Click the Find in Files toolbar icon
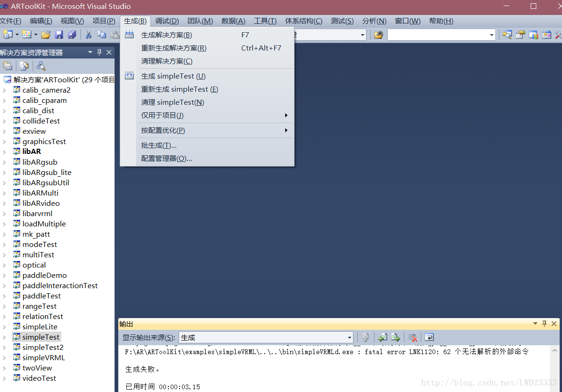Image resolution: width=562 pixels, height=392 pixels. click(x=378, y=35)
